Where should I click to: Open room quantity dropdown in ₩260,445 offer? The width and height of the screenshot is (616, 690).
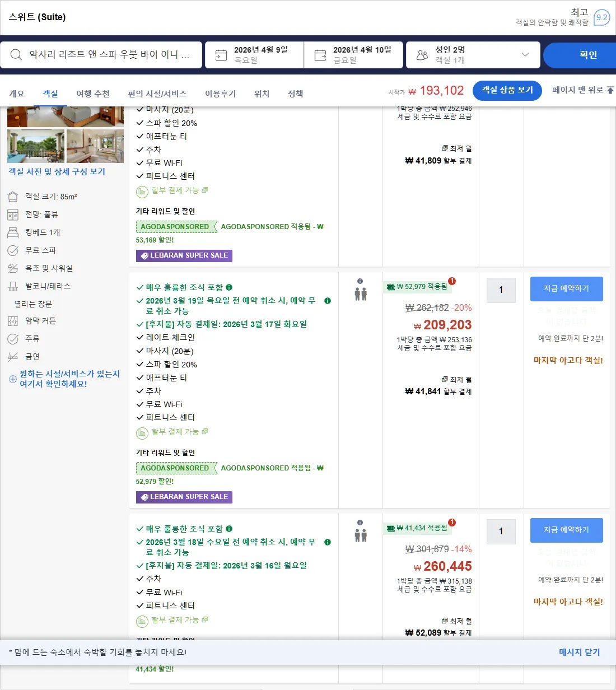(501, 532)
